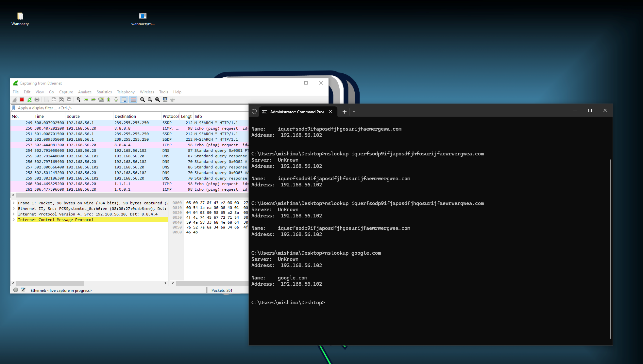Open the Wireless menu
The height and width of the screenshot is (364, 643).
[147, 92]
